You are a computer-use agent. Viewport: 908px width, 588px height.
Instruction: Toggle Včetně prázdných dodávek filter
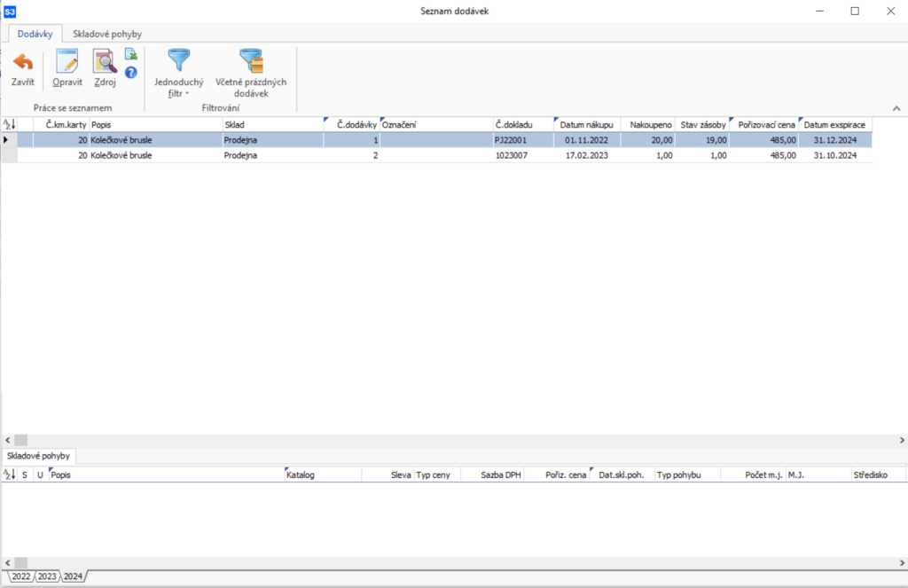click(251, 61)
